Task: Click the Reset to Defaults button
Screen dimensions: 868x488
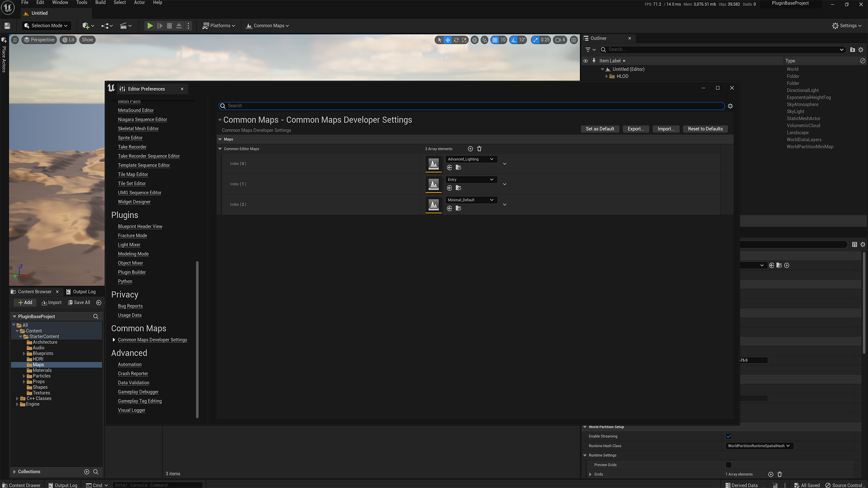Action: [x=705, y=129]
